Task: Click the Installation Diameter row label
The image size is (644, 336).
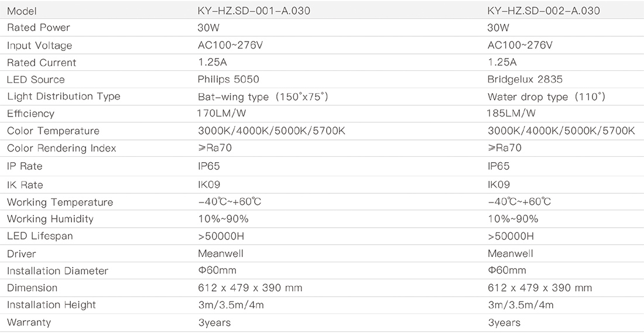Action: (x=57, y=270)
